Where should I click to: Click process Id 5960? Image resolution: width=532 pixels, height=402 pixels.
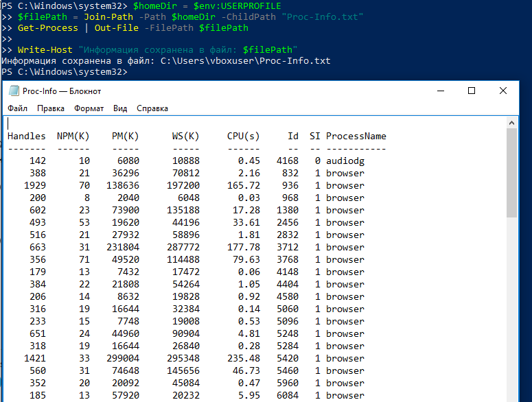[x=288, y=383]
